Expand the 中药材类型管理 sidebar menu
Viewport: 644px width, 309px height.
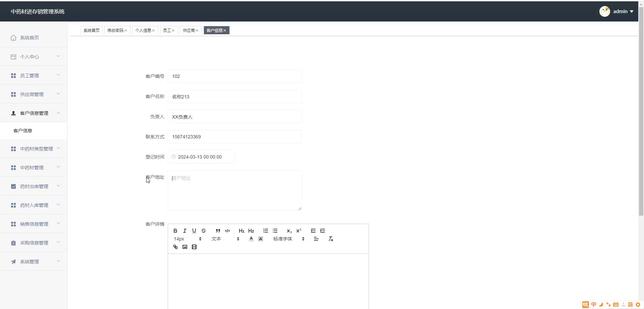coord(34,149)
